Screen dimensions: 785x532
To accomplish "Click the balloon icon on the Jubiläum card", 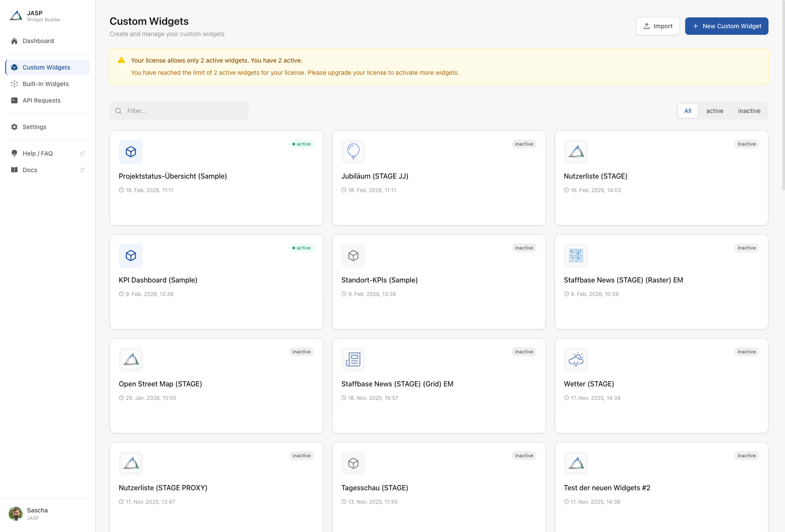I will pos(353,151).
